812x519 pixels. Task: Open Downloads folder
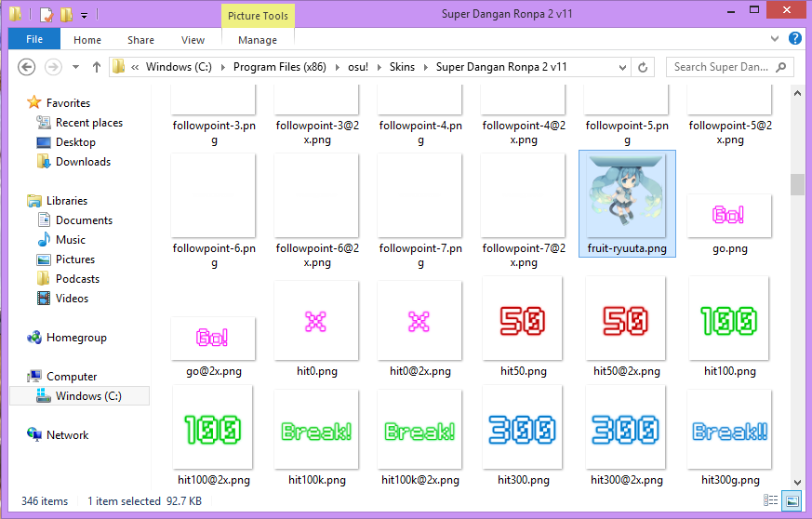(83, 162)
